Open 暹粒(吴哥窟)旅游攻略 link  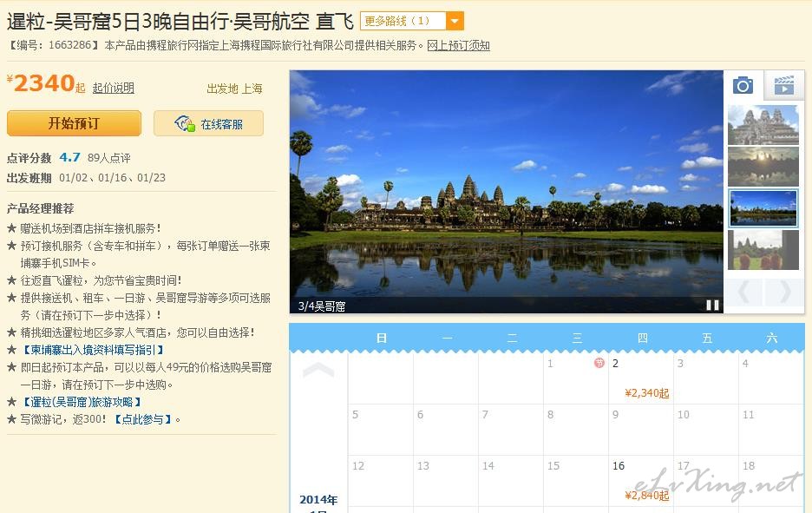(82, 402)
